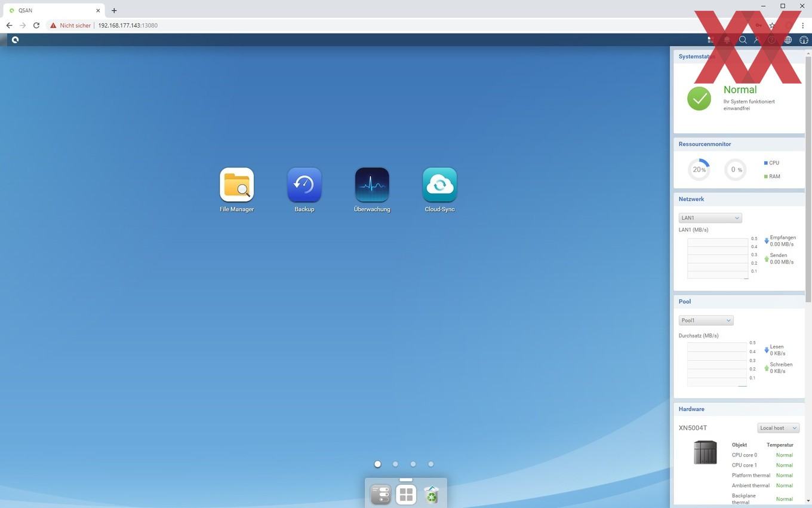Screen dimensions: 812x508
Task: Go back in browser history
Action: (x=9, y=25)
